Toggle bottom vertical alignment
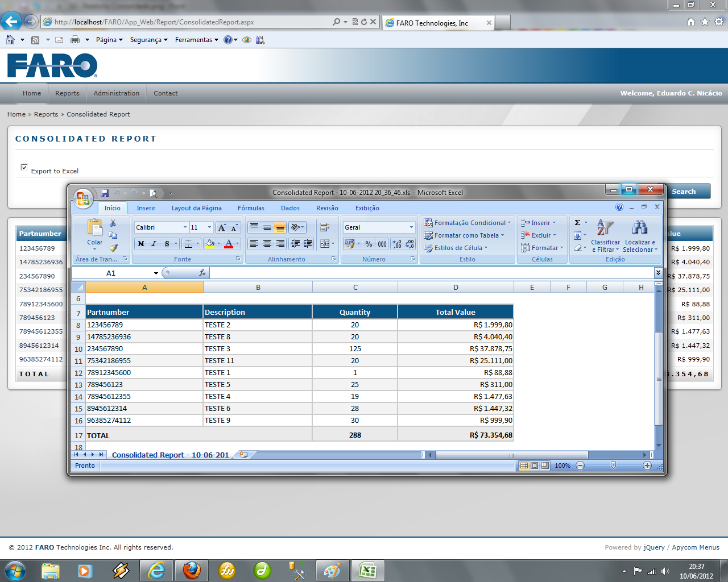 coord(280,227)
